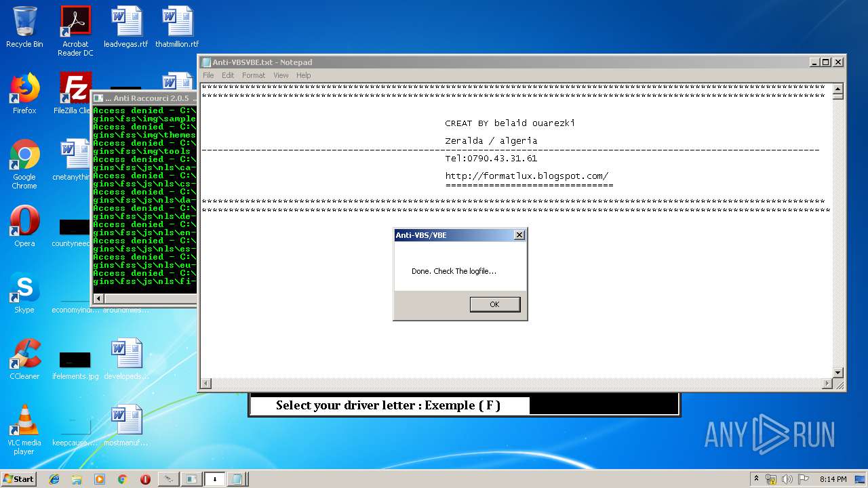Screen dimensions: 868x488
Task: Open network status tray icon
Action: pos(771,479)
